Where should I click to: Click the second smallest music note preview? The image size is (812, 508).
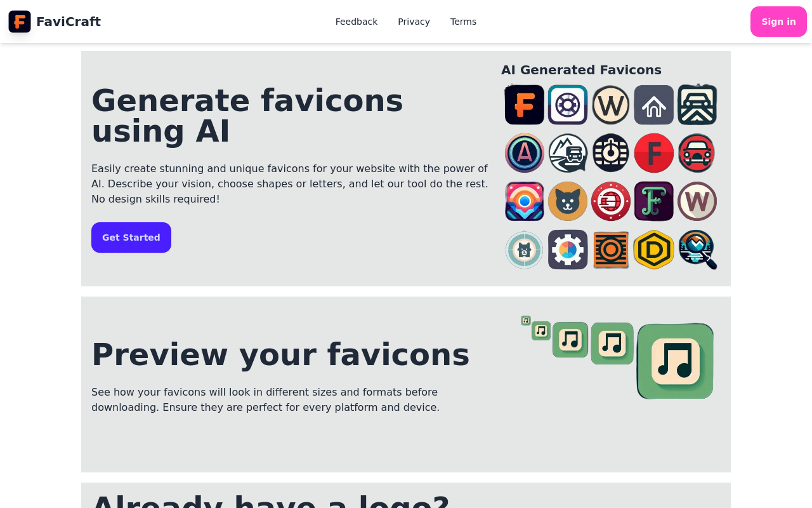(541, 331)
